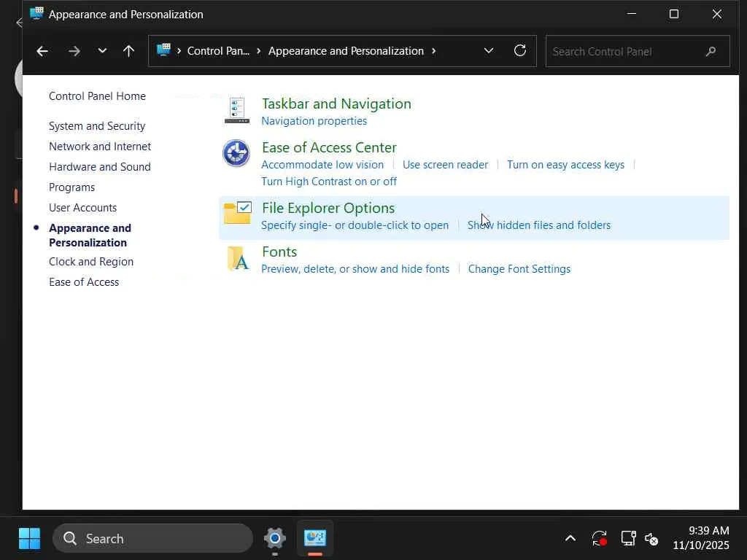Click the taskbar Search box

point(152,539)
